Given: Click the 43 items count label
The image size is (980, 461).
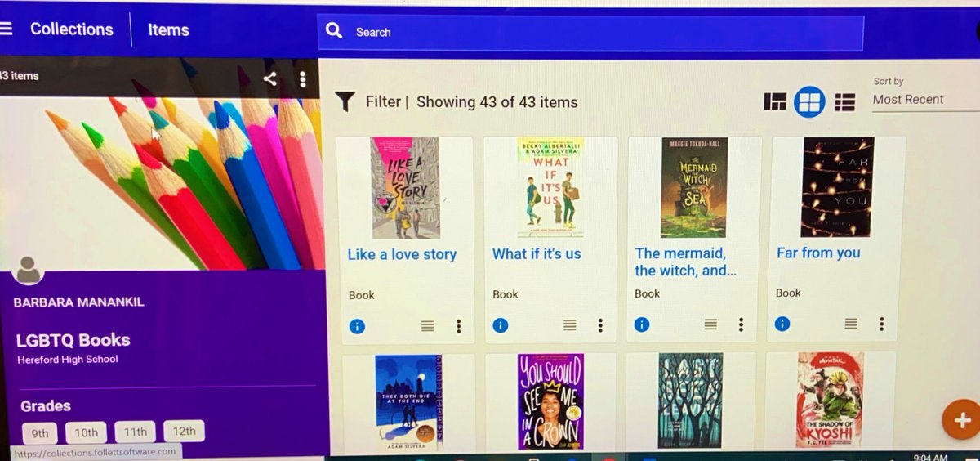Looking at the screenshot, I should tap(19, 75).
